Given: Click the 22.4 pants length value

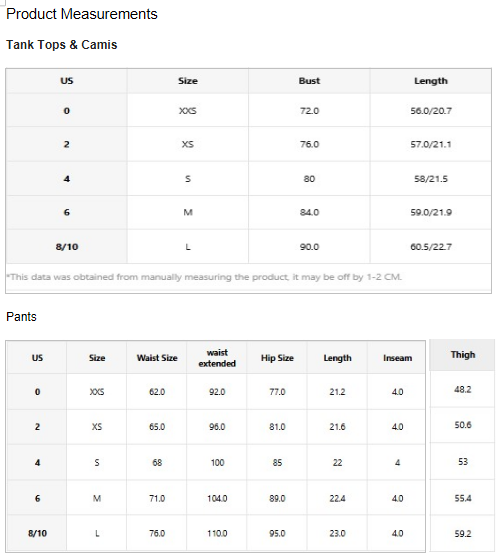Looking at the screenshot, I should (x=337, y=498).
